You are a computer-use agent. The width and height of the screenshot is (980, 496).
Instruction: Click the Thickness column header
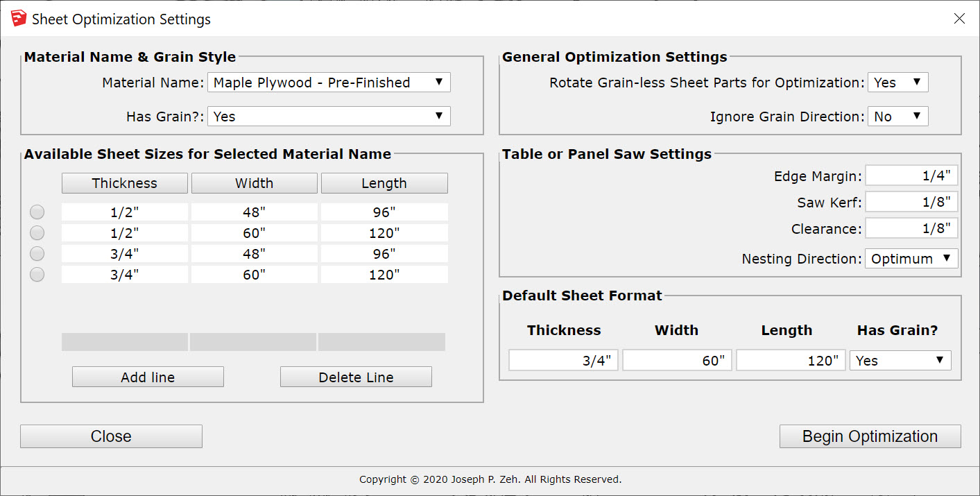pos(125,182)
